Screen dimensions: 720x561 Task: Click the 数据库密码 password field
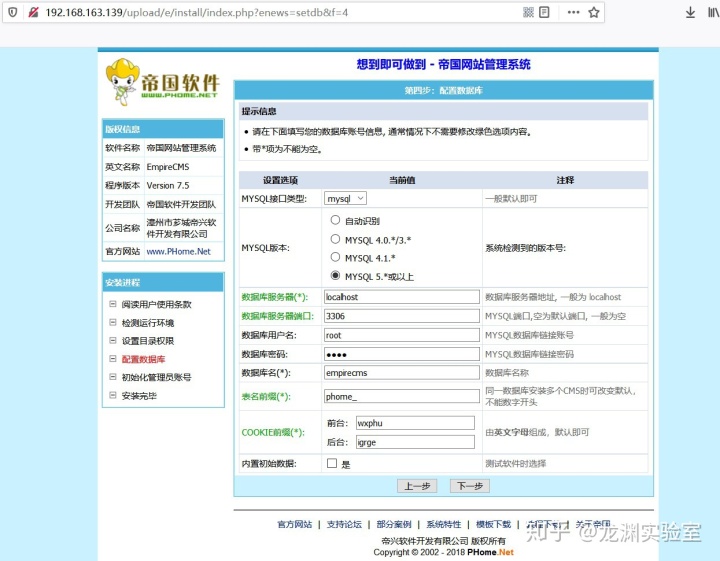click(x=402, y=354)
